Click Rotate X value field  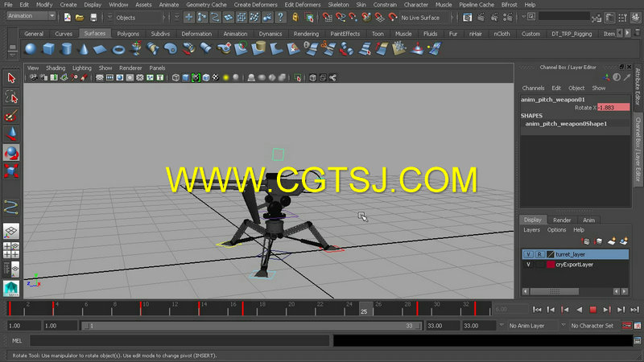(x=613, y=108)
